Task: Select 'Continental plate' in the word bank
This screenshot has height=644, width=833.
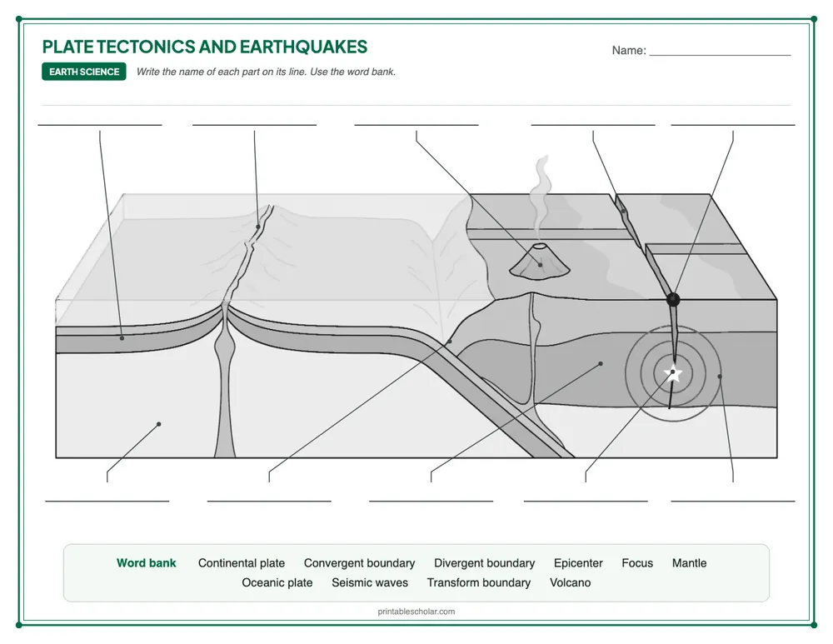Action: (x=242, y=562)
